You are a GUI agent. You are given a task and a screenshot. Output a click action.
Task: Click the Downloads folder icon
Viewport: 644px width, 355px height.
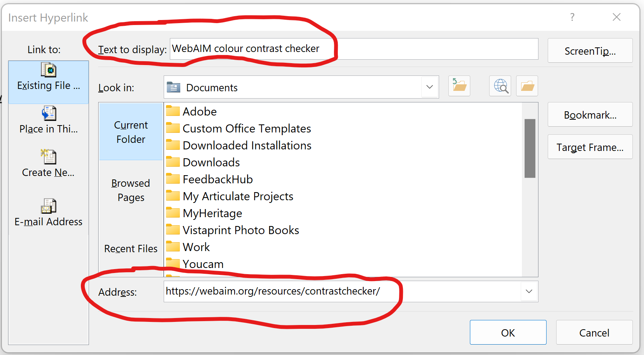(x=173, y=162)
